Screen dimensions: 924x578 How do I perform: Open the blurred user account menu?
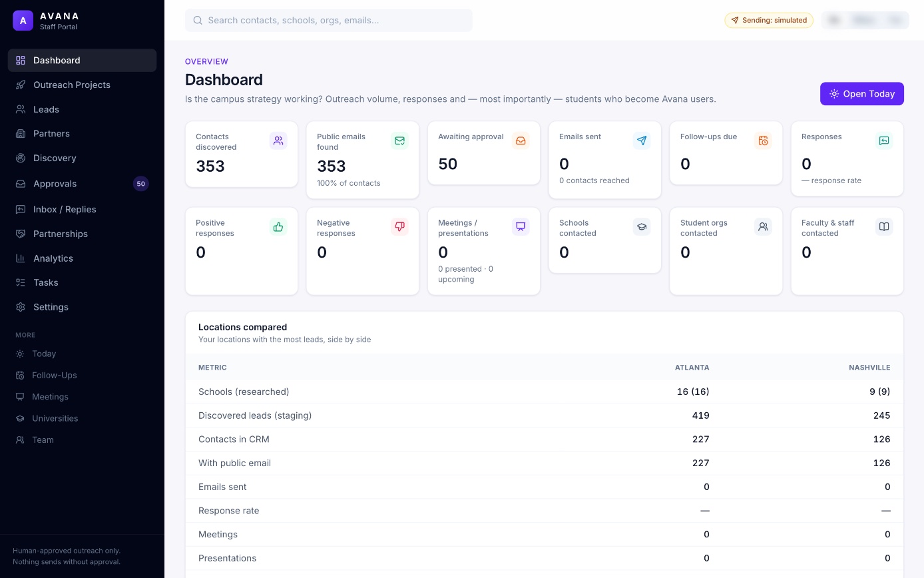865,20
